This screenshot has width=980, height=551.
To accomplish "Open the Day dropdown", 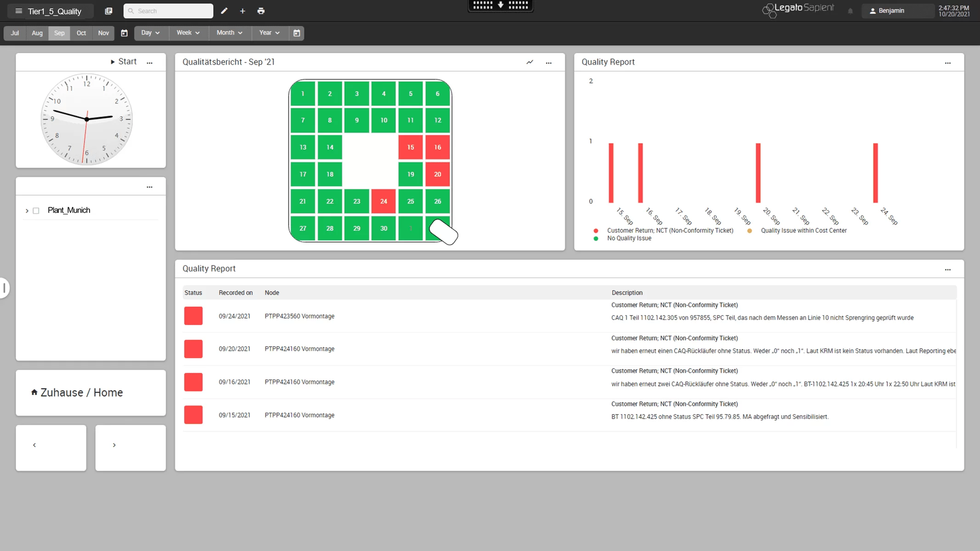I will click(150, 33).
